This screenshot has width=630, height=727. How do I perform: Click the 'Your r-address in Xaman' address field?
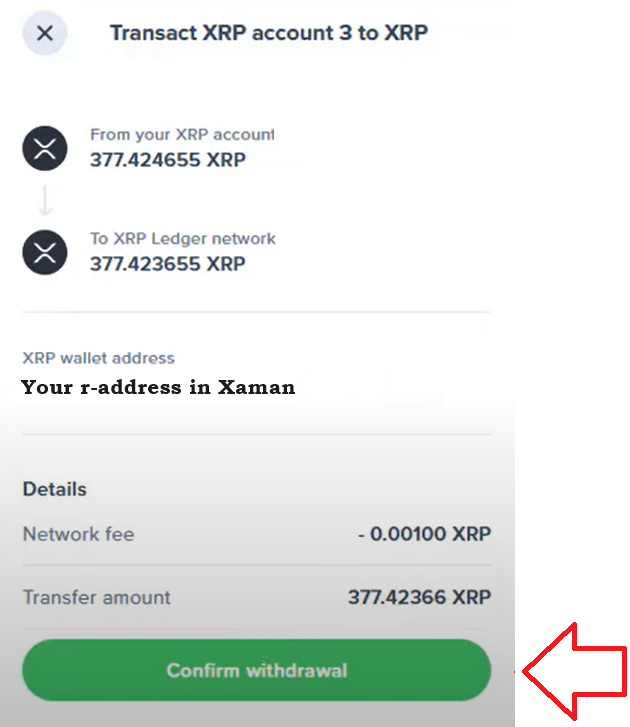[158, 388]
